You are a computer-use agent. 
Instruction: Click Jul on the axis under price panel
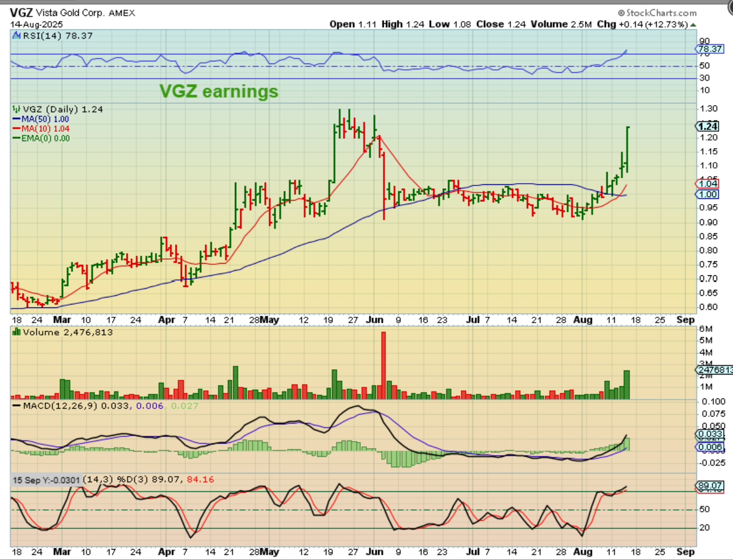click(473, 320)
